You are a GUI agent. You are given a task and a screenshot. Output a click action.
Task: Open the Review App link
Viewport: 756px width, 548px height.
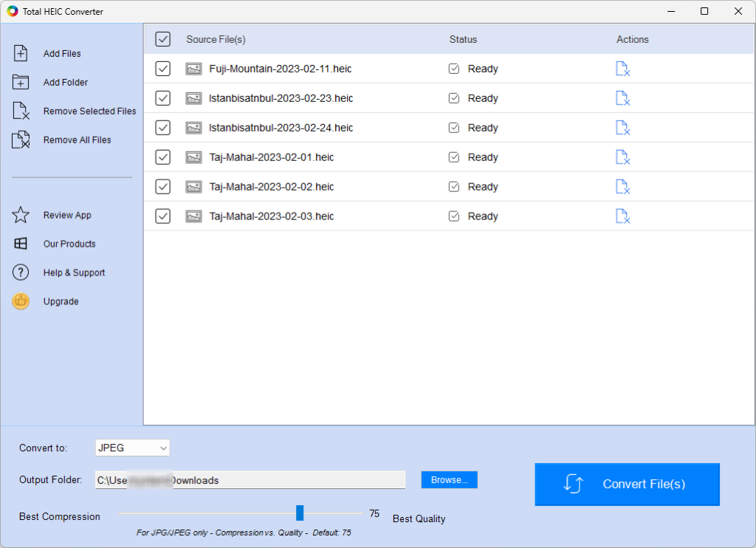click(67, 215)
